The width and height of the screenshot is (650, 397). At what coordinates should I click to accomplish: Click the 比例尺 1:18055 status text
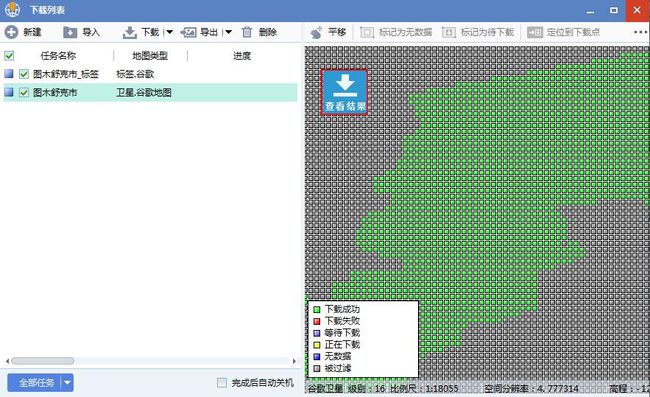pyautogui.click(x=424, y=389)
